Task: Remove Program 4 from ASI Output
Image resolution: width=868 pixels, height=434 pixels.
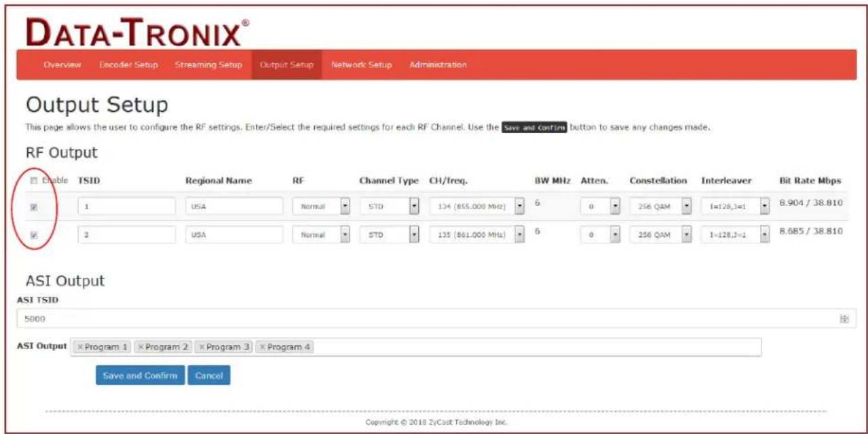Action: click(263, 347)
